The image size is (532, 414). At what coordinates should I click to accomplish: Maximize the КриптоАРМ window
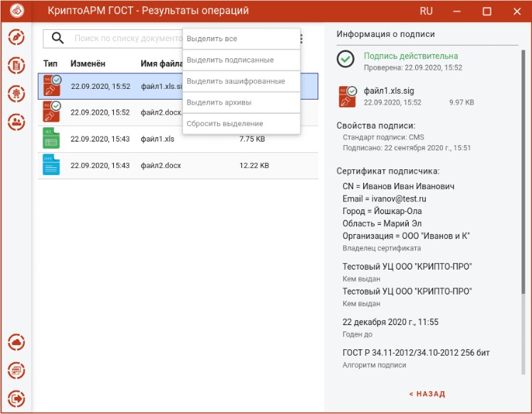pos(487,11)
